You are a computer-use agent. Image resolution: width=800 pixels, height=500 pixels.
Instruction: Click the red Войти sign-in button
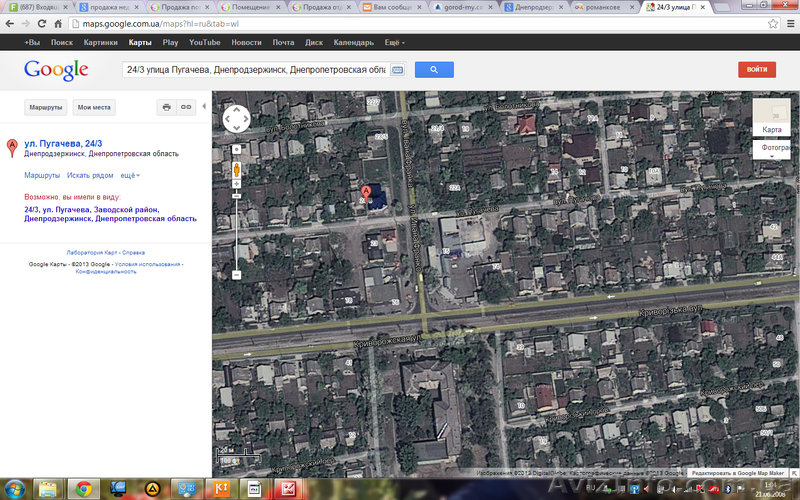(757, 70)
